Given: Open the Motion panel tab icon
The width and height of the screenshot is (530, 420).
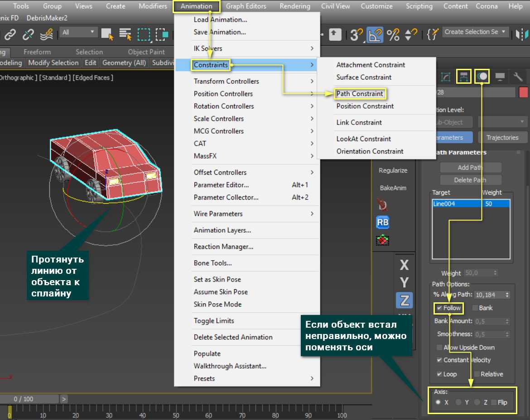Looking at the screenshot, I should pos(482,76).
